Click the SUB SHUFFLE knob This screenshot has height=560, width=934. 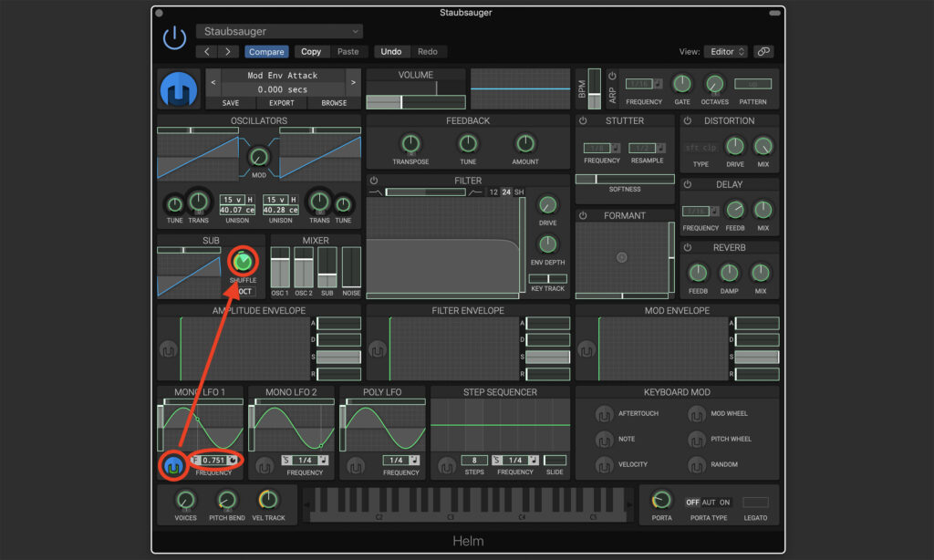click(x=243, y=262)
